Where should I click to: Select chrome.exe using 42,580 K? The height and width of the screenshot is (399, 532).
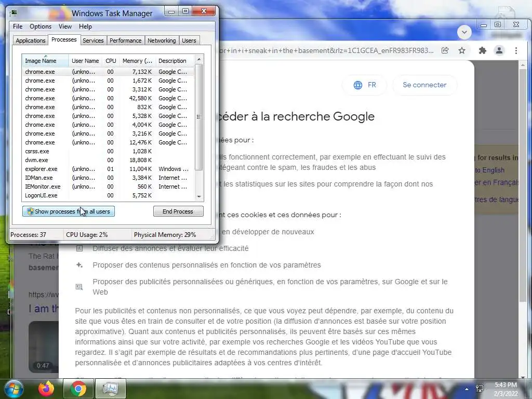pyautogui.click(x=108, y=98)
